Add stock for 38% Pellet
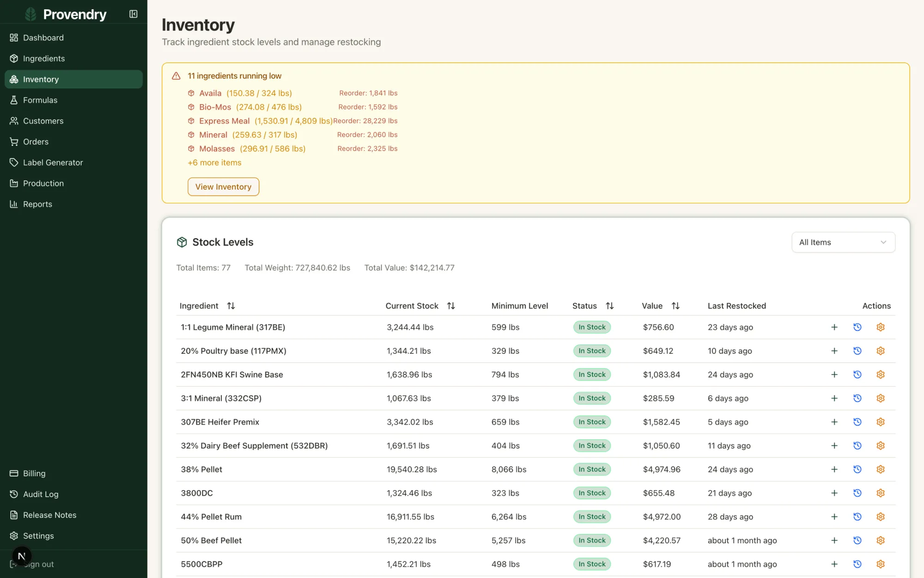The image size is (924, 578). click(834, 469)
